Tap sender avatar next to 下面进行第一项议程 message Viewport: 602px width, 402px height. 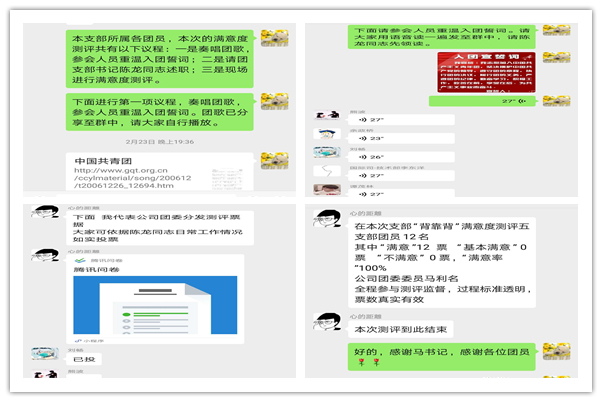275,101
